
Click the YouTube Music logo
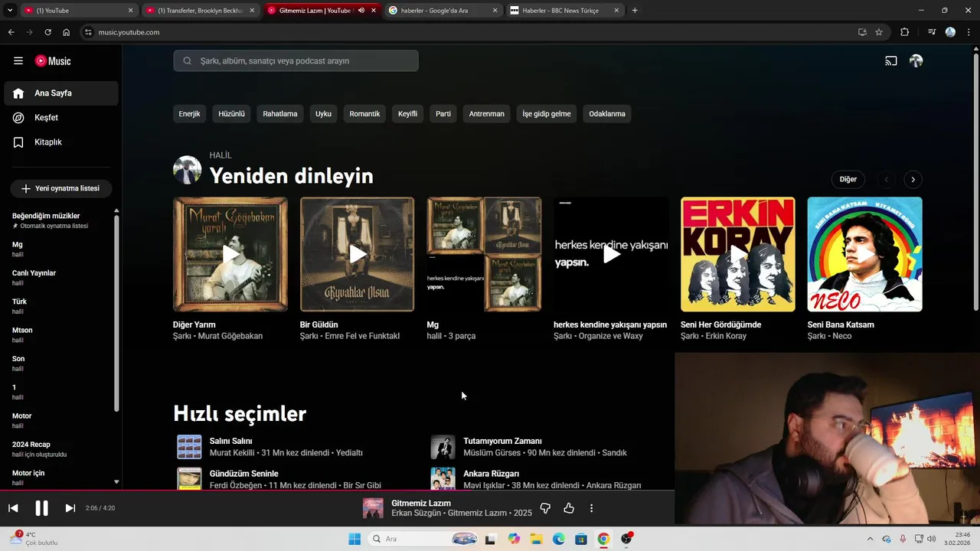(53, 61)
